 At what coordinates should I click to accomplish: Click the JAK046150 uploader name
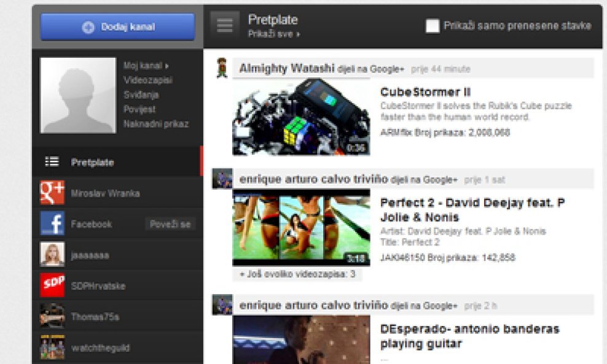click(402, 258)
